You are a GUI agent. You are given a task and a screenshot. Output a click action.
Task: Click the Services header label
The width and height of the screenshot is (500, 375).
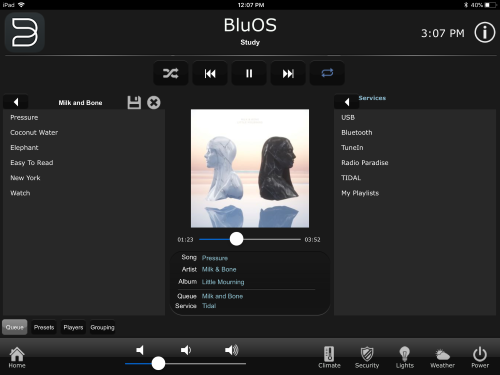coord(372,98)
